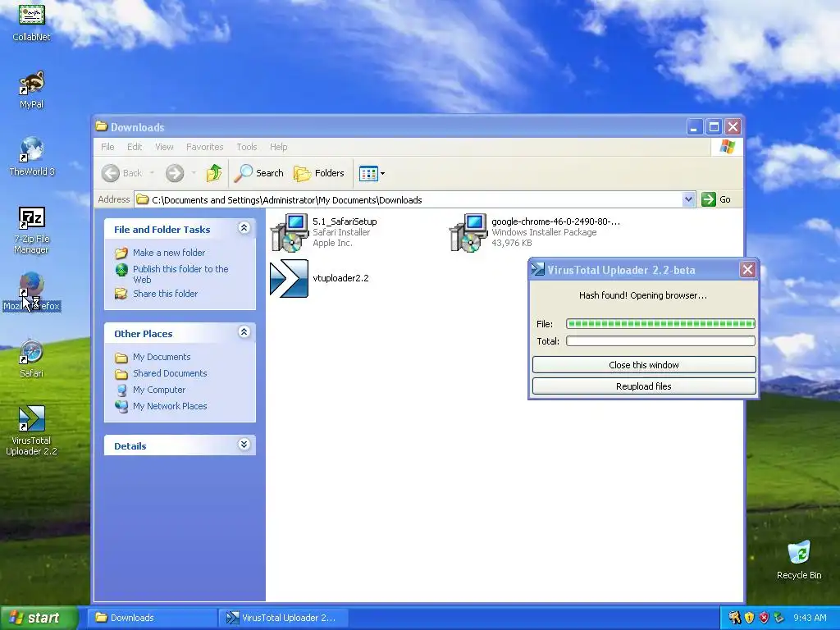Screen dimensions: 840x630
Task: Go to My Documents in Other Places
Action: pyautogui.click(x=162, y=357)
